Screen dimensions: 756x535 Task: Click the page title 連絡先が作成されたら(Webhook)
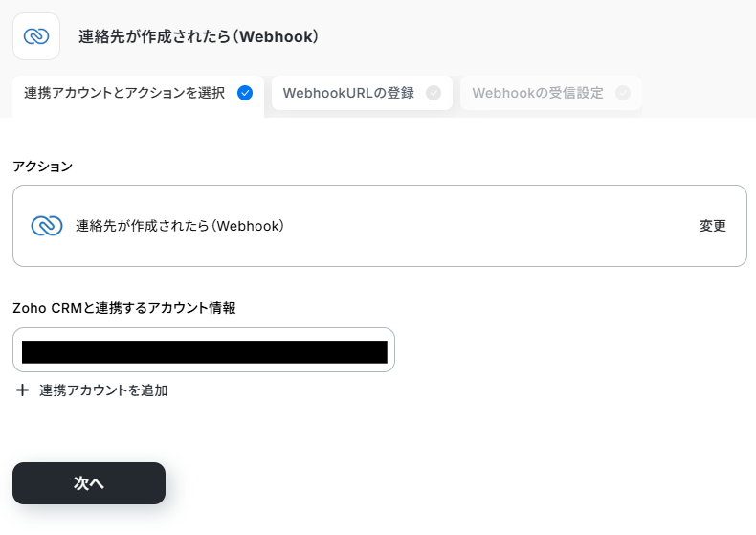click(198, 36)
